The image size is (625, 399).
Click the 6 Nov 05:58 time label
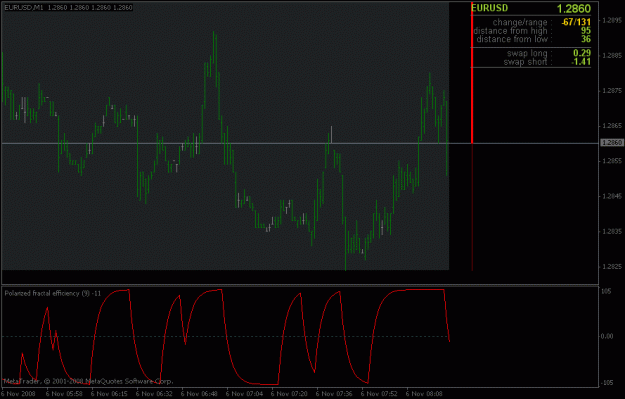(x=64, y=394)
